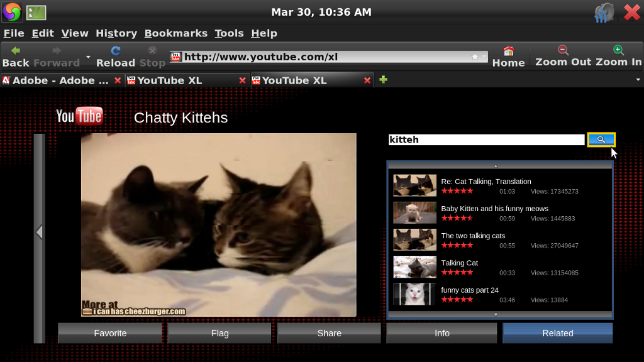Close the active YouTube XL tab
This screenshot has height=362, width=644.
367,80
